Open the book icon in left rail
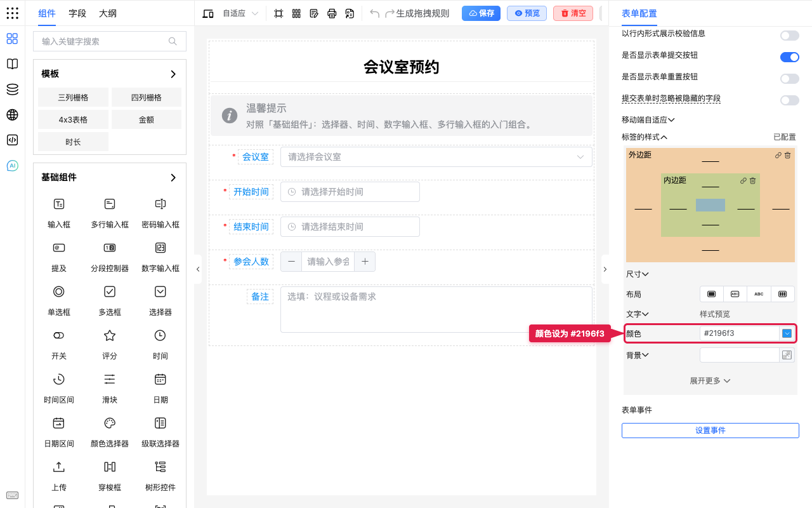This screenshot has height=508, width=812. click(12, 64)
